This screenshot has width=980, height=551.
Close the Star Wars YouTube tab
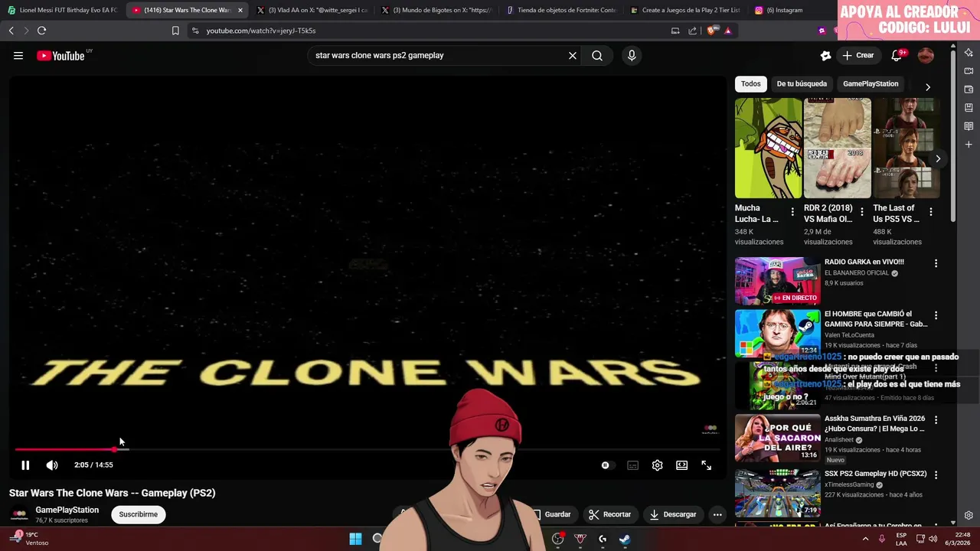(240, 10)
